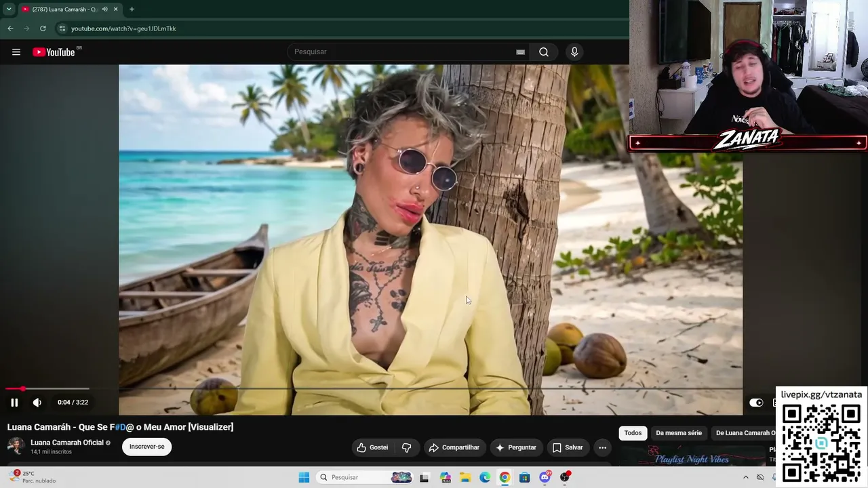Share the video via Compartilhar

tap(454, 447)
